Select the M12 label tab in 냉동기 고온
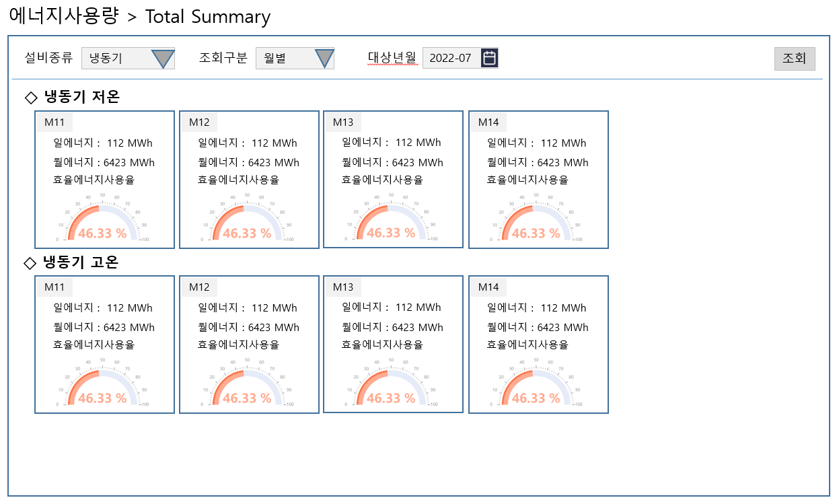 pyautogui.click(x=199, y=287)
